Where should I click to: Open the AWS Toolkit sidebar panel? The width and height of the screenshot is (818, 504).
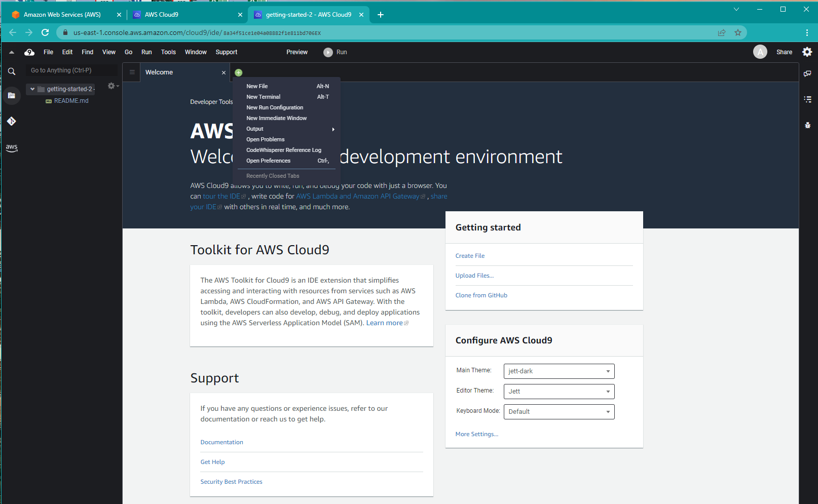click(x=11, y=147)
